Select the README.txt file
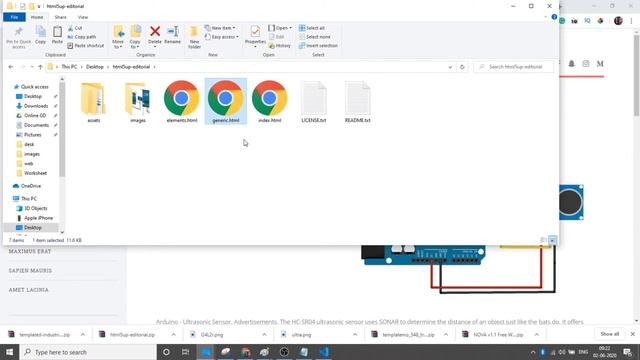640x360 pixels. [x=358, y=102]
